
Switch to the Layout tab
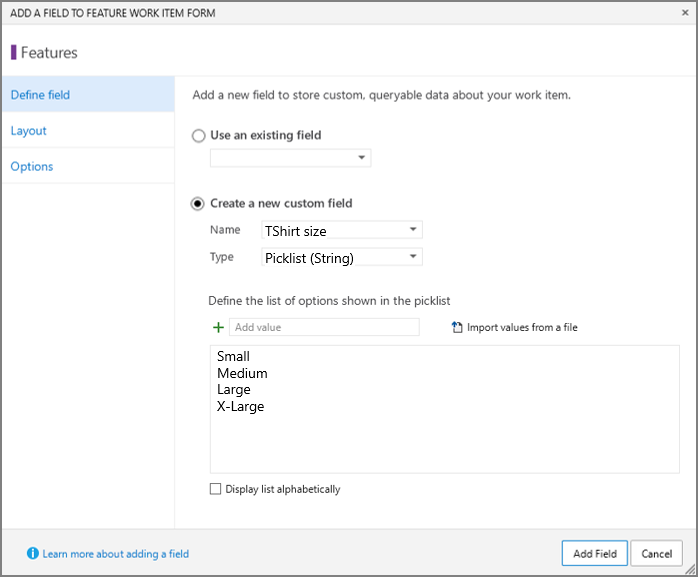coord(28,130)
